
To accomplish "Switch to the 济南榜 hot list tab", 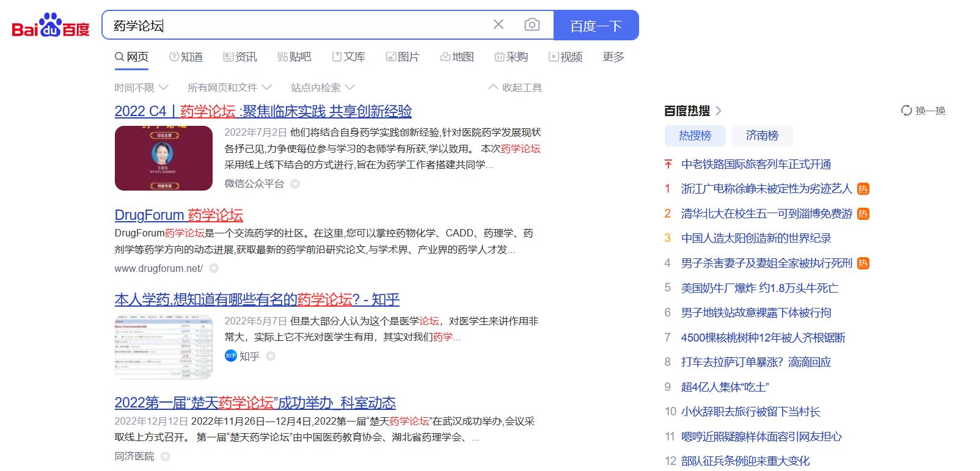I will (x=761, y=136).
